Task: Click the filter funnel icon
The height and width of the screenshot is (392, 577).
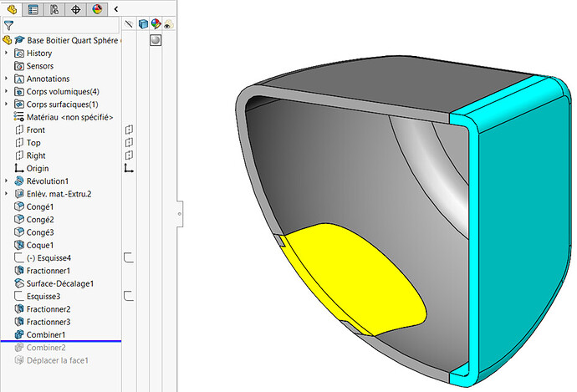Action: [9, 26]
